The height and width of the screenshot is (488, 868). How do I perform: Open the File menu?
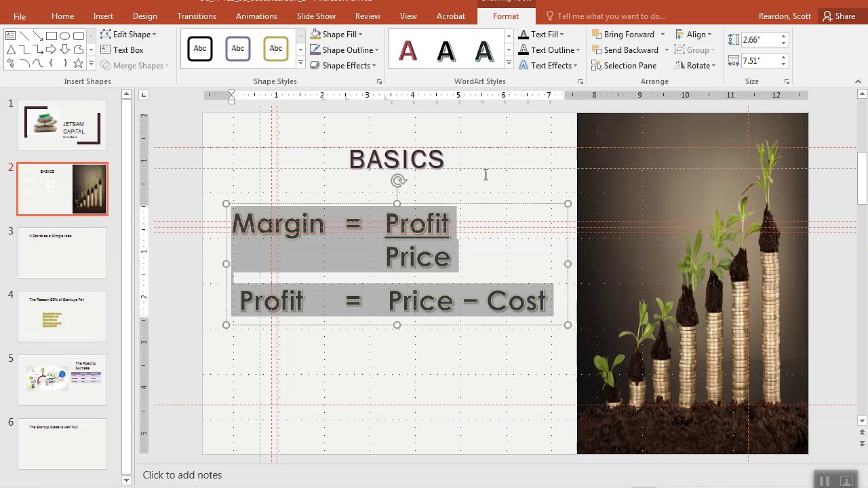(x=20, y=16)
